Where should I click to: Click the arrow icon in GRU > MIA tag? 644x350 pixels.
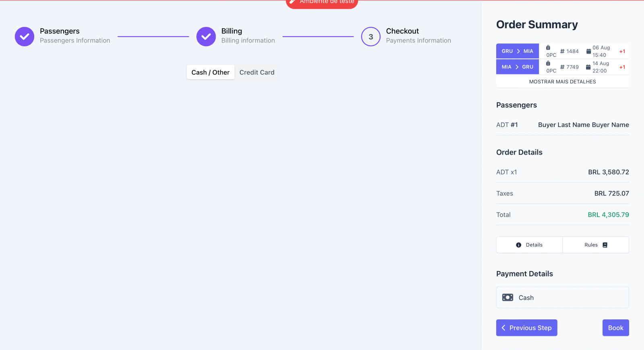tap(518, 51)
